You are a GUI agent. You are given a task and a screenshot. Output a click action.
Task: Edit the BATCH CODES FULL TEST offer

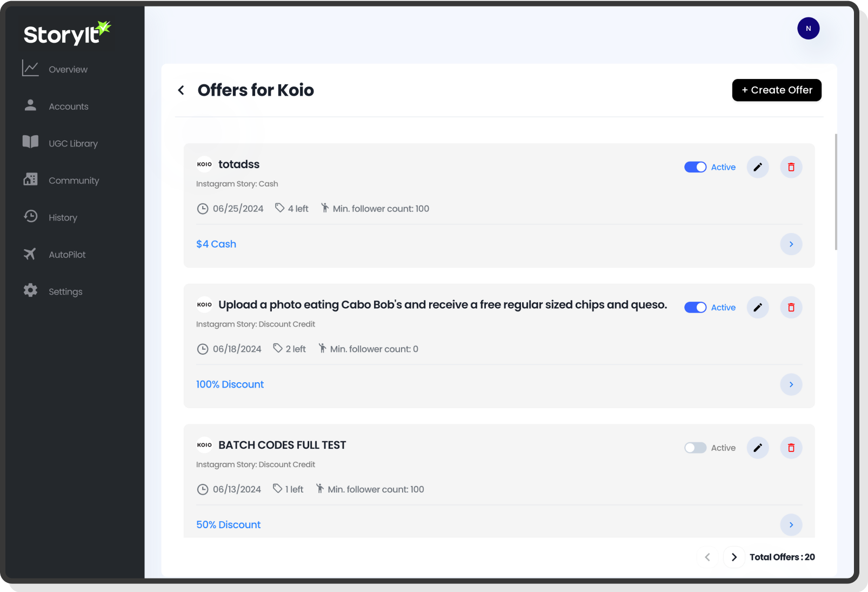[x=758, y=448]
